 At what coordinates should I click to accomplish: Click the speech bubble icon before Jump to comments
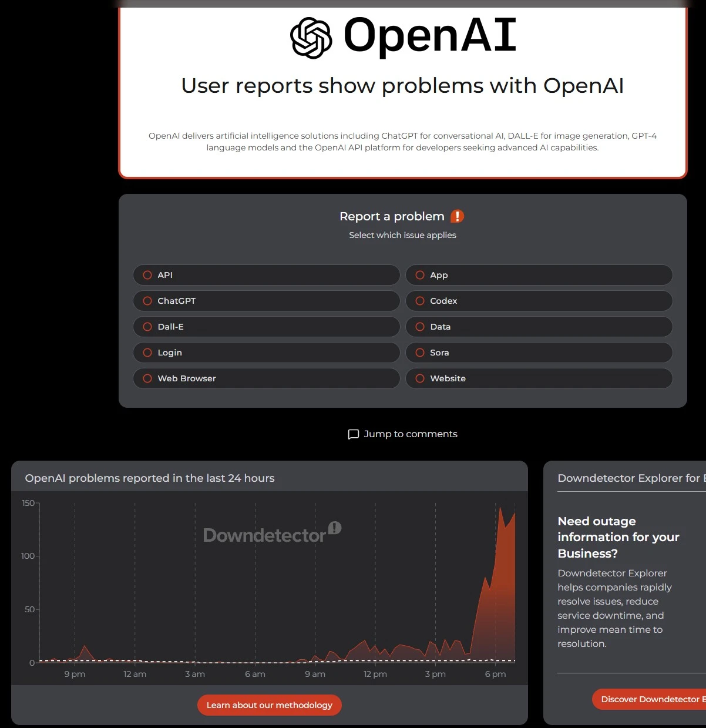(354, 434)
